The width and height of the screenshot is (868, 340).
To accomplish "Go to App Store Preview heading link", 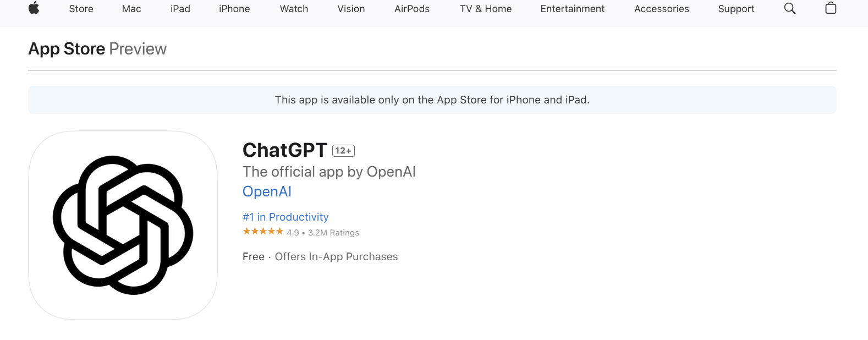I will point(97,49).
